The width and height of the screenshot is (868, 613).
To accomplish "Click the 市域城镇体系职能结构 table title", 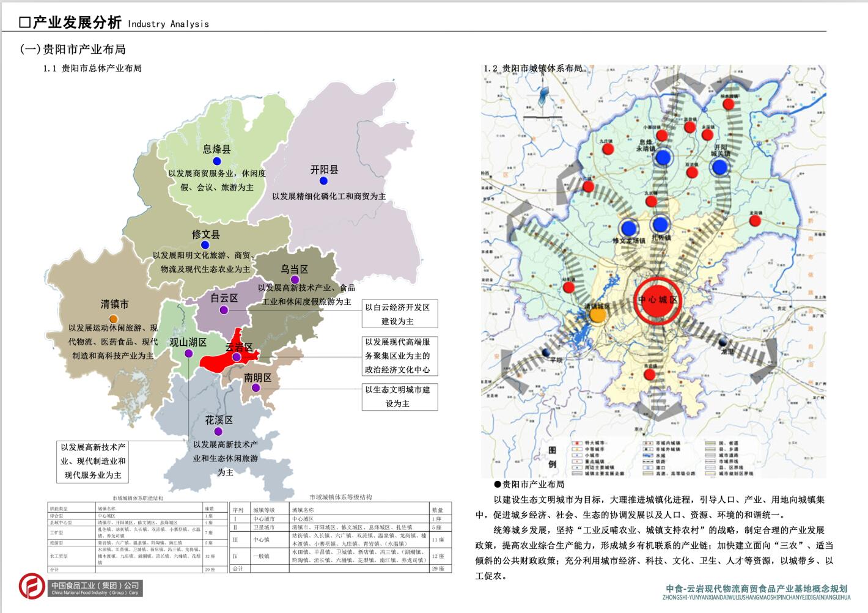I will click(x=138, y=498).
